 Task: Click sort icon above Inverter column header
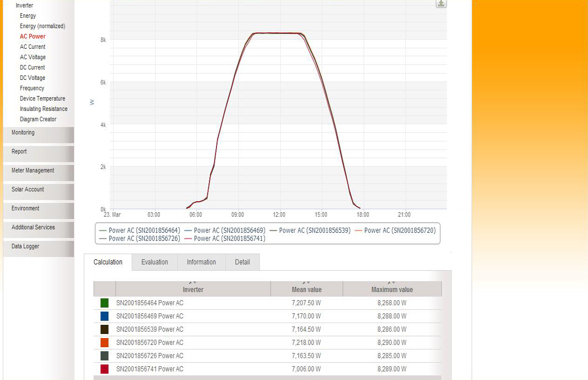click(x=193, y=283)
